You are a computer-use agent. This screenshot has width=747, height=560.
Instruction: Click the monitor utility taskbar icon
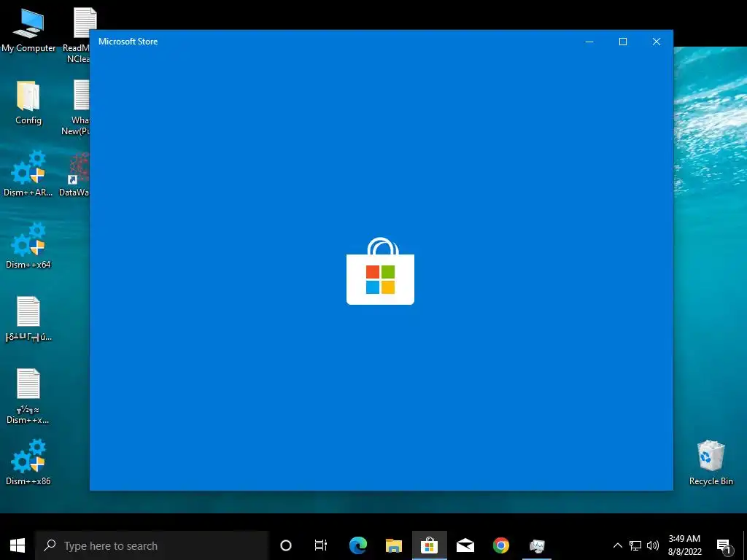(537, 545)
